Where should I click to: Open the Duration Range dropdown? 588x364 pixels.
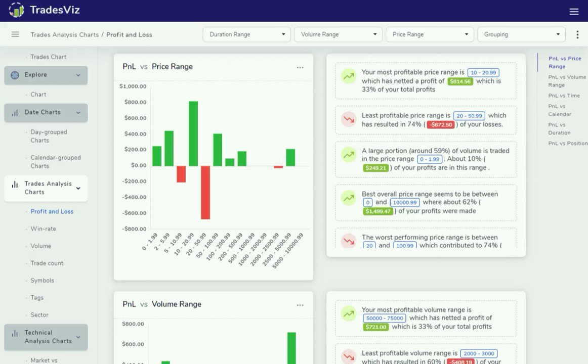pos(247,34)
